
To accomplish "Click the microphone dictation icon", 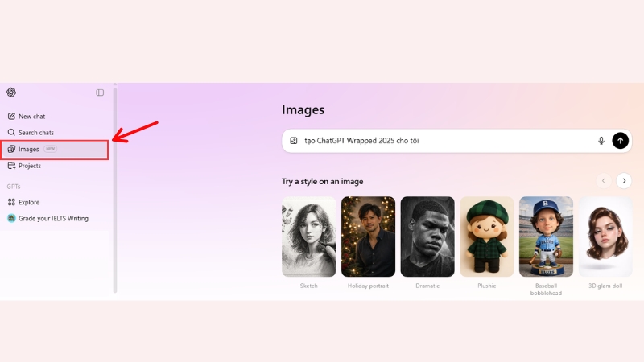I will point(601,141).
